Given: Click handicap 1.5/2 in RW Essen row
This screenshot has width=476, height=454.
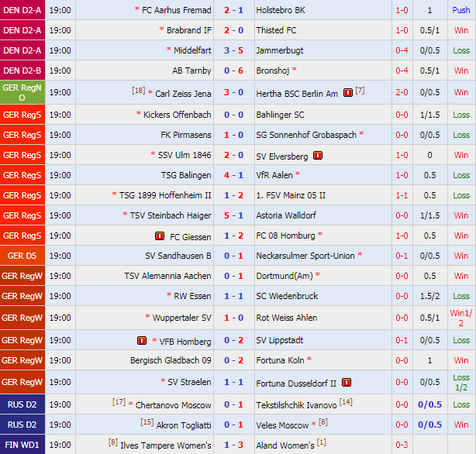Looking at the screenshot, I should point(429,296).
